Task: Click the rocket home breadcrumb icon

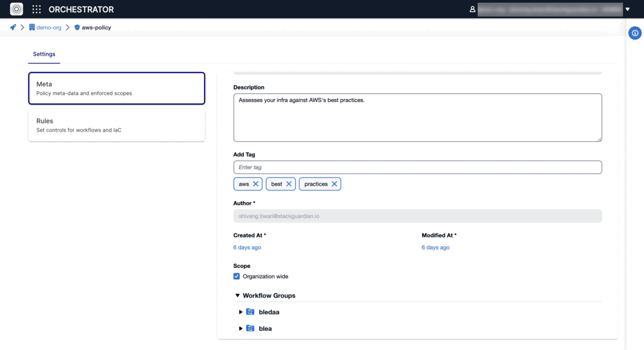Action: (x=13, y=27)
